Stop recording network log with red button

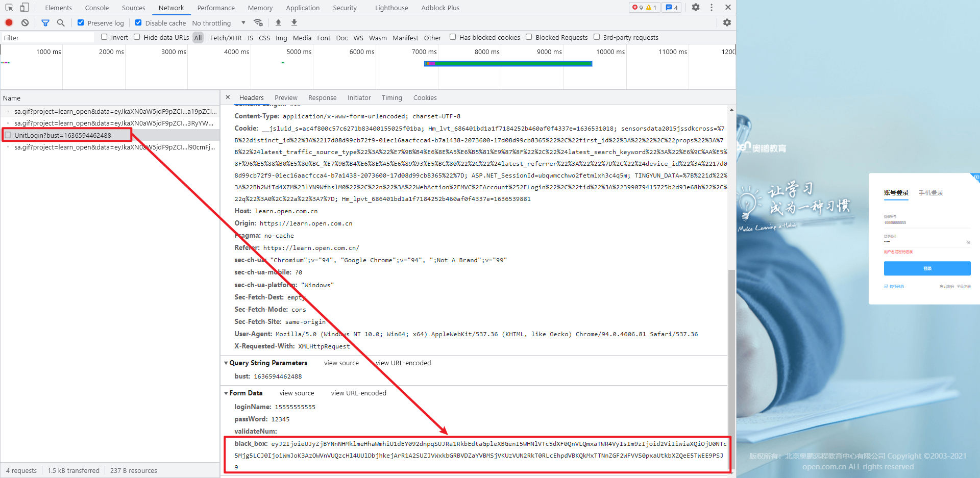tap(9, 23)
